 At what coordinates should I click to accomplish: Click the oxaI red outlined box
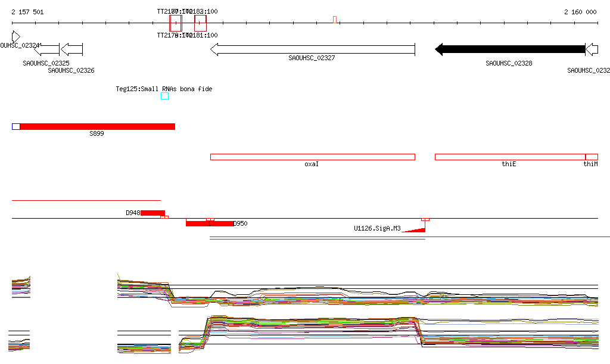click(313, 157)
